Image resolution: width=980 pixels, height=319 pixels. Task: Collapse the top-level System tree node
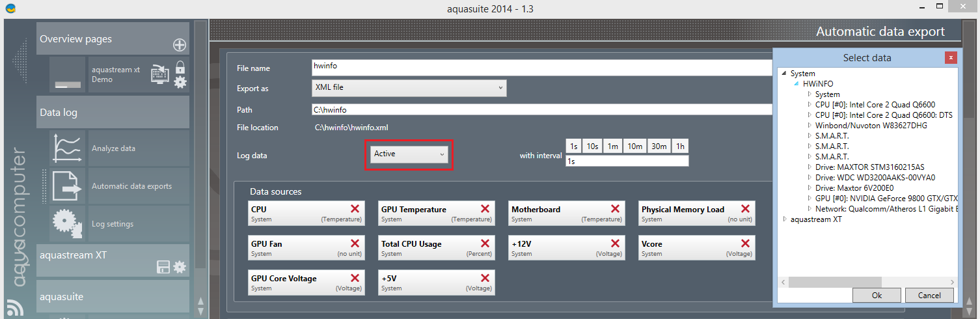point(785,74)
